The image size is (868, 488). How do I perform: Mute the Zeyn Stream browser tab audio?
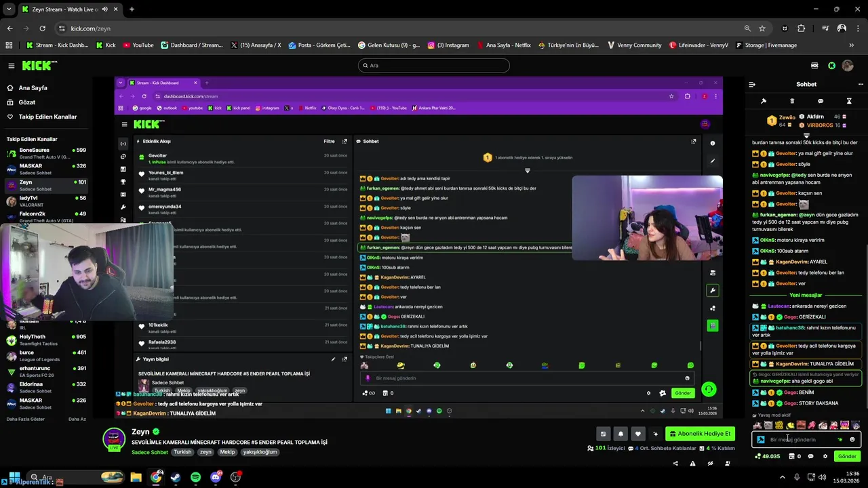[x=104, y=9]
